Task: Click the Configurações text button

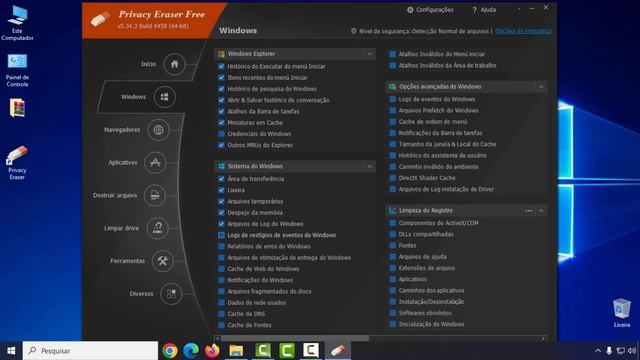Action: (435, 10)
